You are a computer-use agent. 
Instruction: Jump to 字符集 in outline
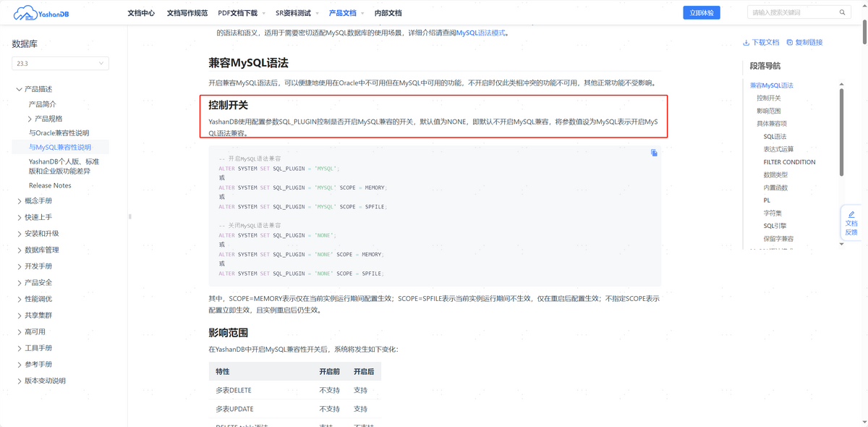coord(773,213)
